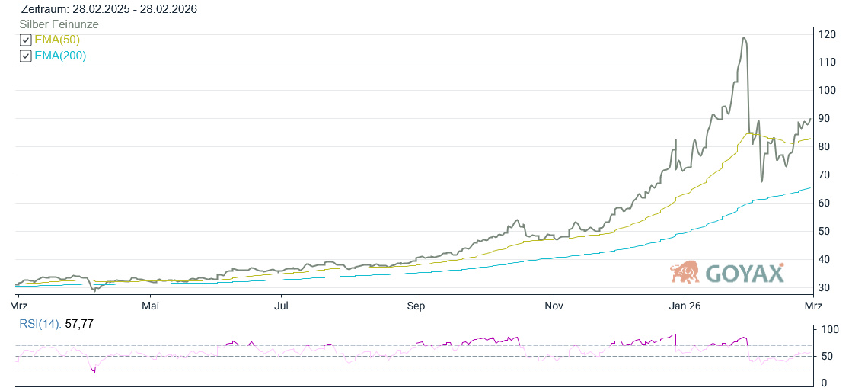Click the 90 price axis label
This screenshot has height=391, width=868.
[x=825, y=119]
